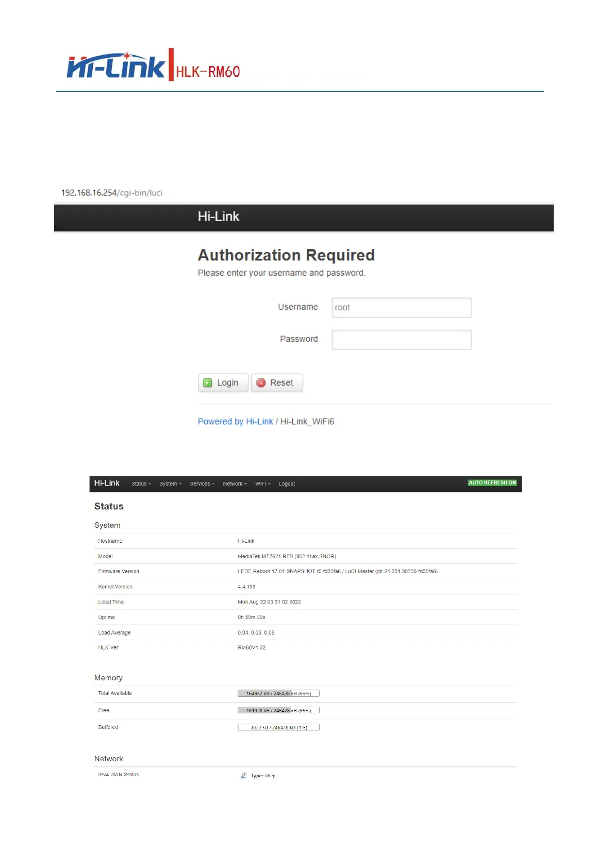The height and width of the screenshot is (868, 614).
Task: Click the 192.168.16.254/cgi-bin/luci address text
Action: [112, 193]
